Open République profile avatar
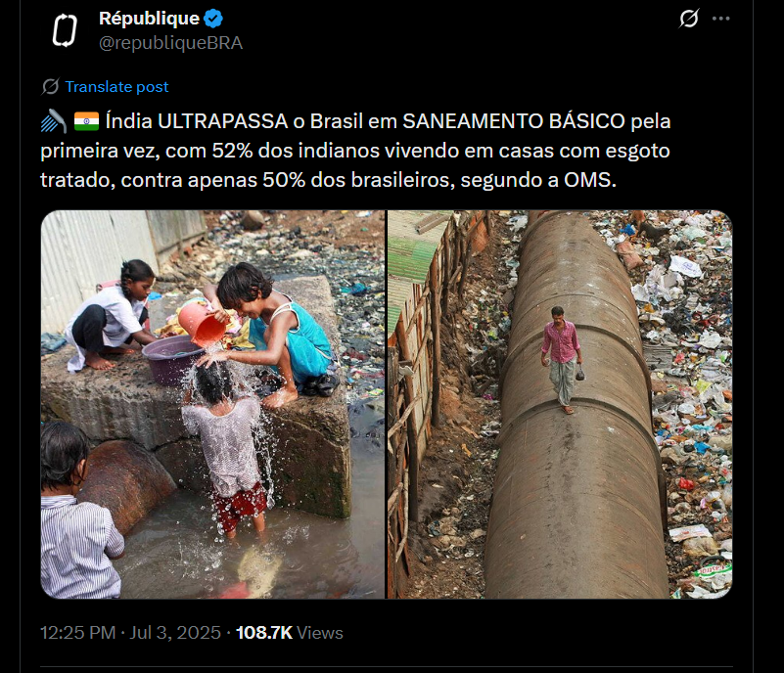 65,30
